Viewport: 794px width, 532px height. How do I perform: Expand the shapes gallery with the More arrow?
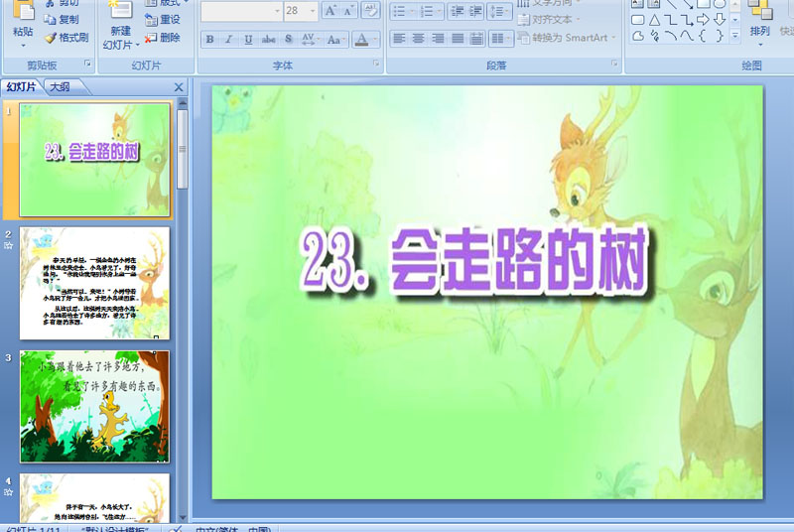tap(735, 35)
